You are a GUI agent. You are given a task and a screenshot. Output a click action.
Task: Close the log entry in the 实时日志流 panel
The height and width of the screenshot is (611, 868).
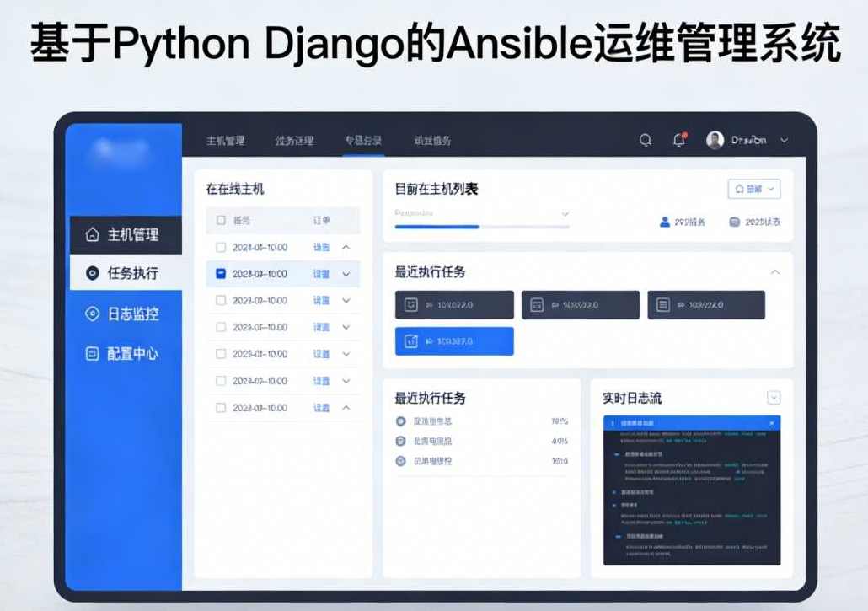(x=773, y=421)
